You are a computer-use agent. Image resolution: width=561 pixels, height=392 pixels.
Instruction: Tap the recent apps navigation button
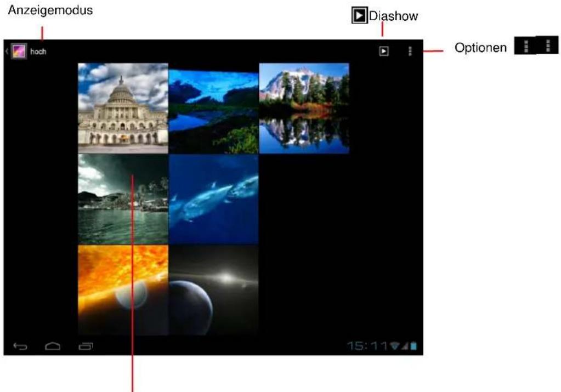pyautogui.click(x=86, y=346)
